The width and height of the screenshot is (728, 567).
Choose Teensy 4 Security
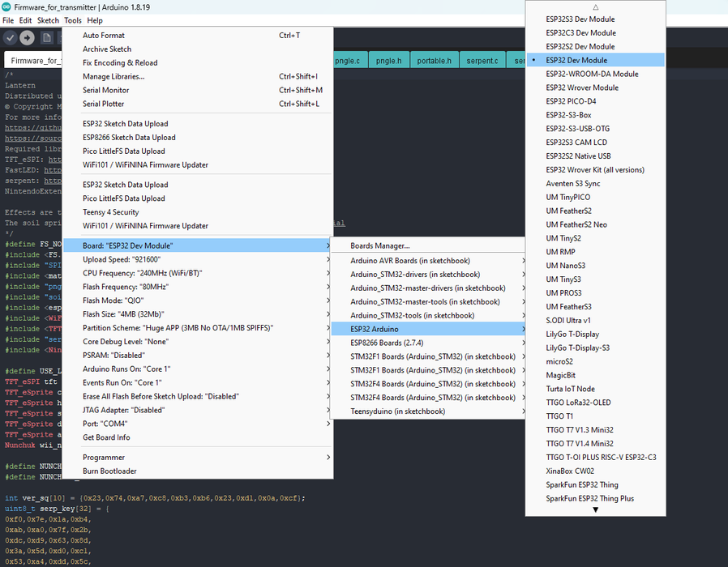[198, 212]
